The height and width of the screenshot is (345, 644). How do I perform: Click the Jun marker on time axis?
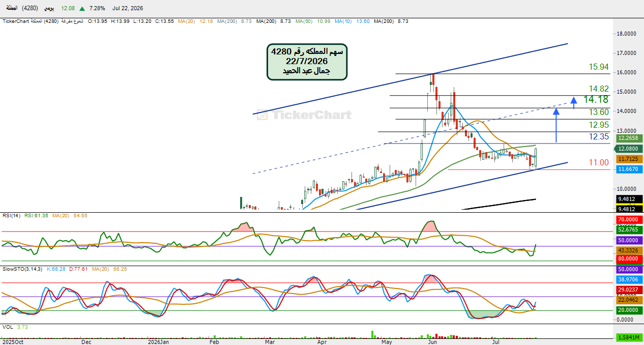click(432, 342)
